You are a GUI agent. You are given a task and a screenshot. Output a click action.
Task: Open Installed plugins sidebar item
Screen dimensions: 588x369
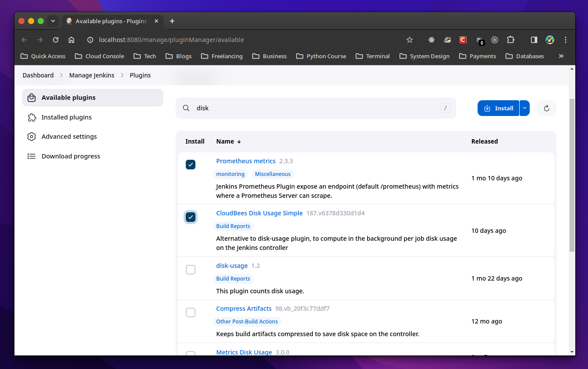92,117
